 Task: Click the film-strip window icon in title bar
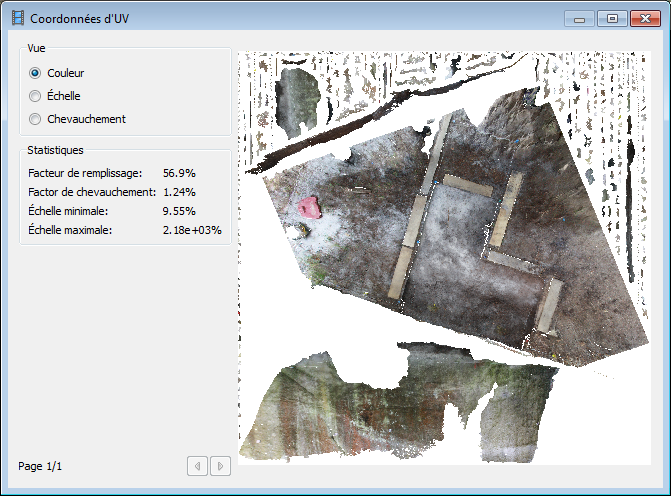18,18
